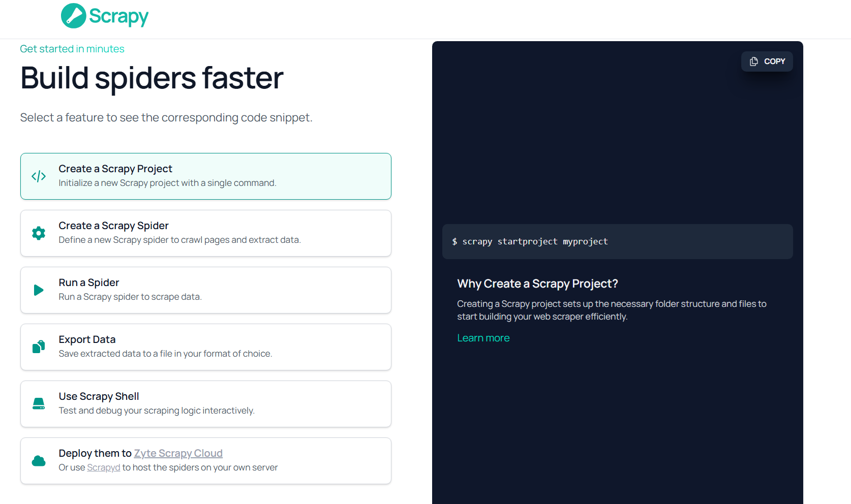Image resolution: width=851 pixels, height=504 pixels.
Task: Switch to the Export Data snippet
Action: coord(205,347)
